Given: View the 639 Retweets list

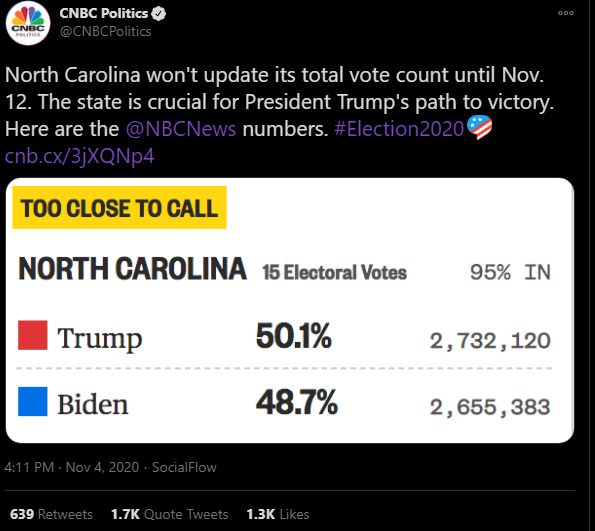Looking at the screenshot, I should click(51, 514).
